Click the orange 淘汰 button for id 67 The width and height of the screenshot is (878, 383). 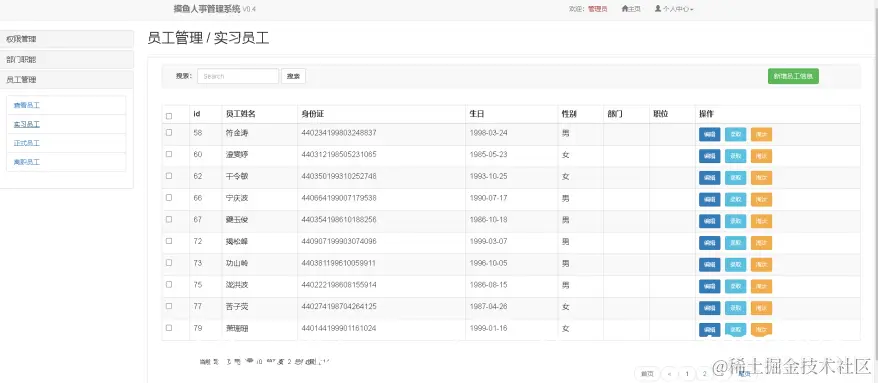762,221
